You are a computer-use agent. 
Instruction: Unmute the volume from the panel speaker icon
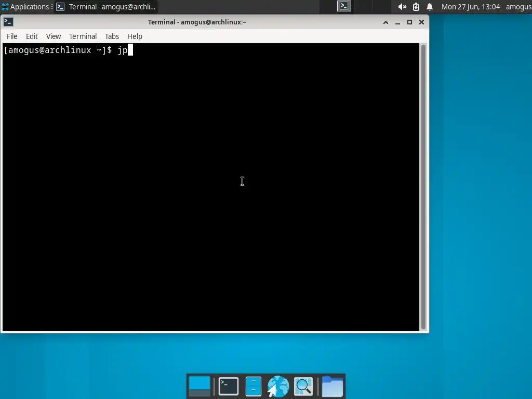pos(402,7)
